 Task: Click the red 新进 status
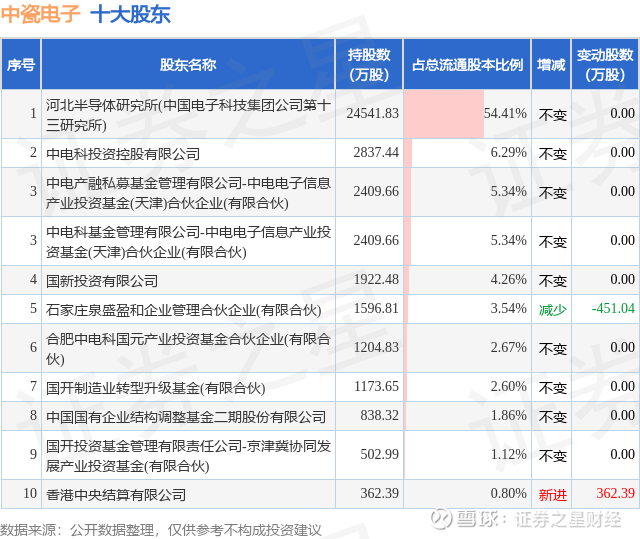(553, 495)
